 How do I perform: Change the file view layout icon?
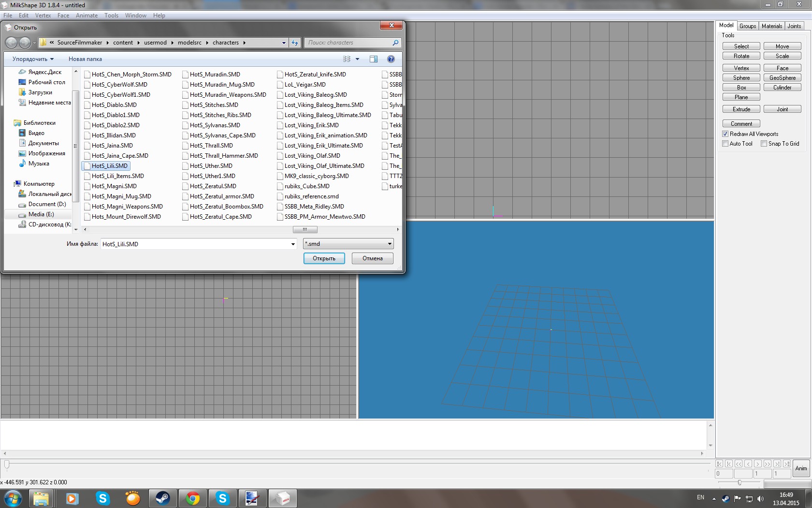347,59
